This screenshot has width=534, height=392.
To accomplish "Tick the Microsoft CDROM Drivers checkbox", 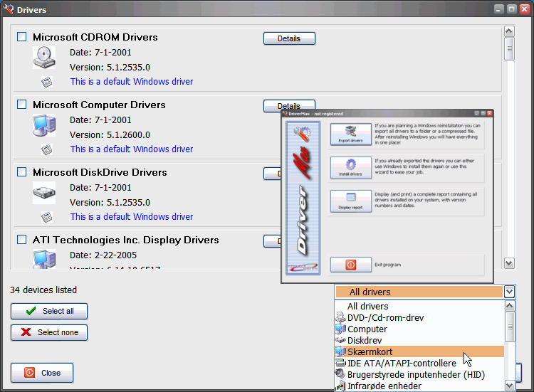I will click(22, 37).
